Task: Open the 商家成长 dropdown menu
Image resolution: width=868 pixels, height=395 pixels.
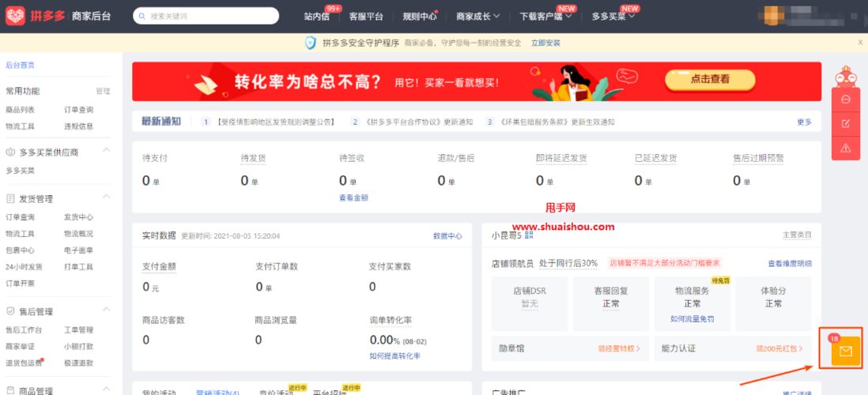Action: [x=478, y=17]
